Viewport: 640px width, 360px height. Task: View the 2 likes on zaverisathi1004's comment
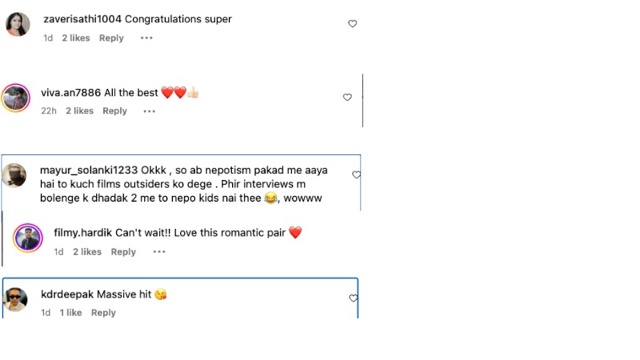click(76, 38)
